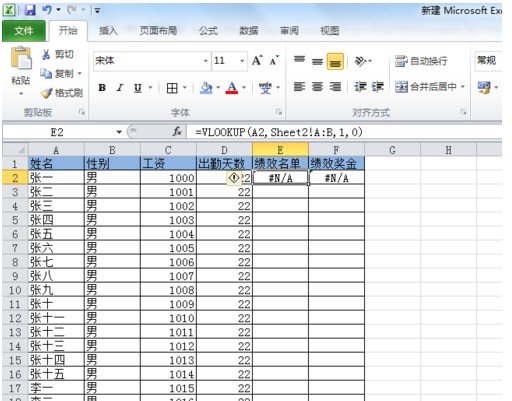Viewport: 512px width, 401px height.
Task: Open the Copy (复制) dropdown arrow
Action: 80,73
